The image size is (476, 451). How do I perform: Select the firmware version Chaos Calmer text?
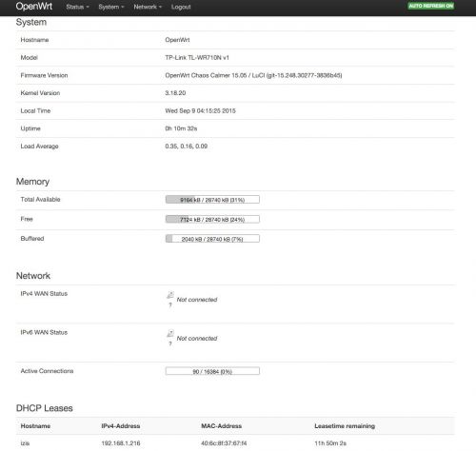click(253, 75)
